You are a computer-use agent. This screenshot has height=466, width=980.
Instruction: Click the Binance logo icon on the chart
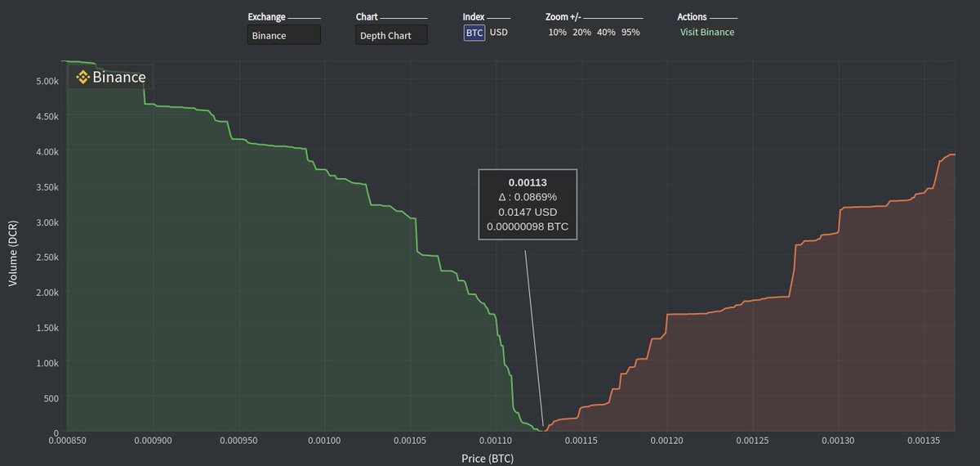pos(82,78)
